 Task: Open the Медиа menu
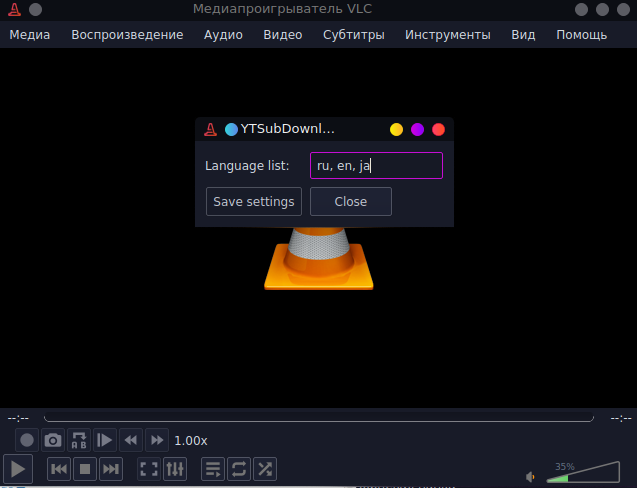[30, 35]
